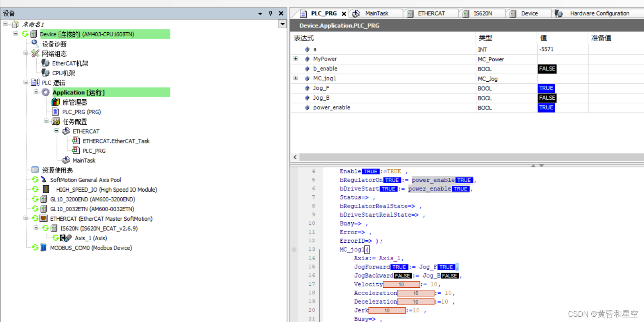Screen dimensions: 644x322
Task: Click power_enable TRUE value cell
Action: pyautogui.click(x=546, y=107)
